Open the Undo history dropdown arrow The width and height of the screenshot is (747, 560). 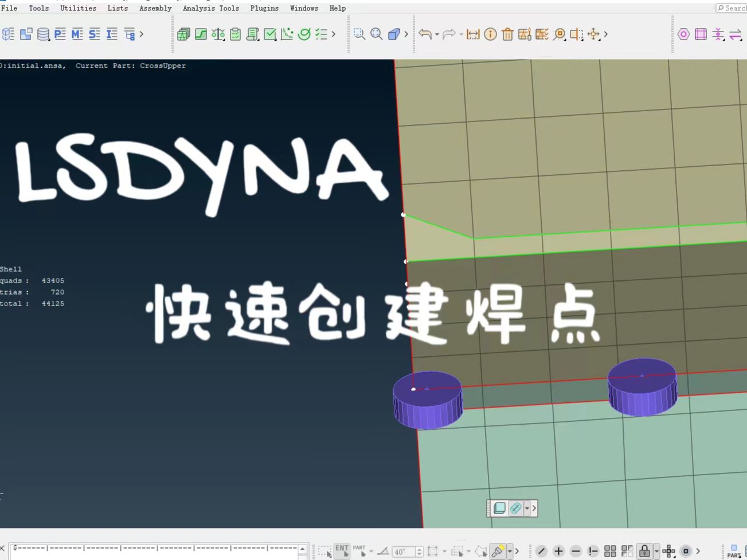[437, 34]
